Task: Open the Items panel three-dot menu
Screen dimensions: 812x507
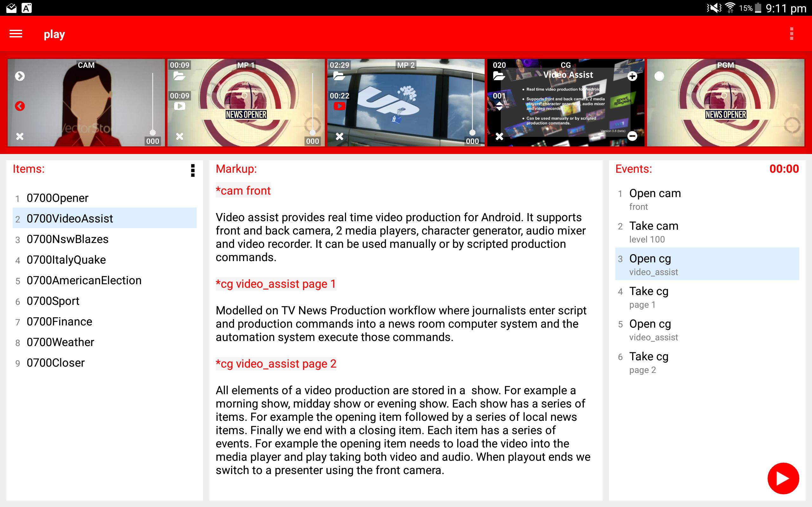Action: [193, 170]
